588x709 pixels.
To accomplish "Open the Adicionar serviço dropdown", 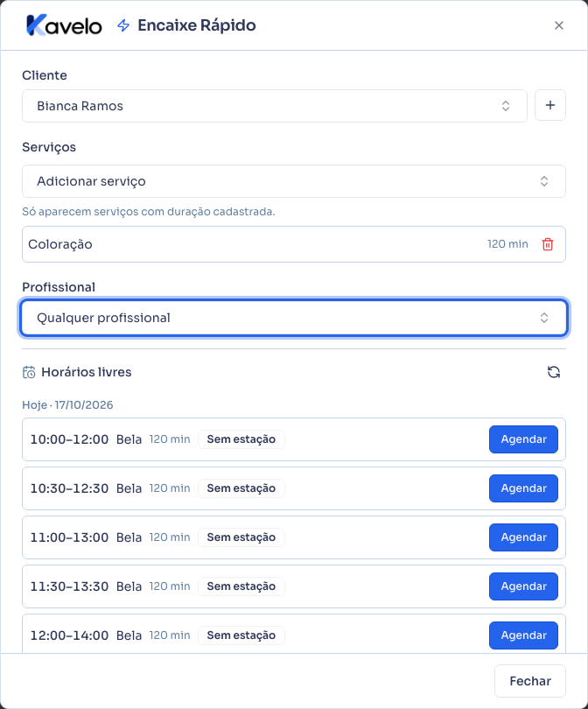I will pyautogui.click(x=294, y=181).
